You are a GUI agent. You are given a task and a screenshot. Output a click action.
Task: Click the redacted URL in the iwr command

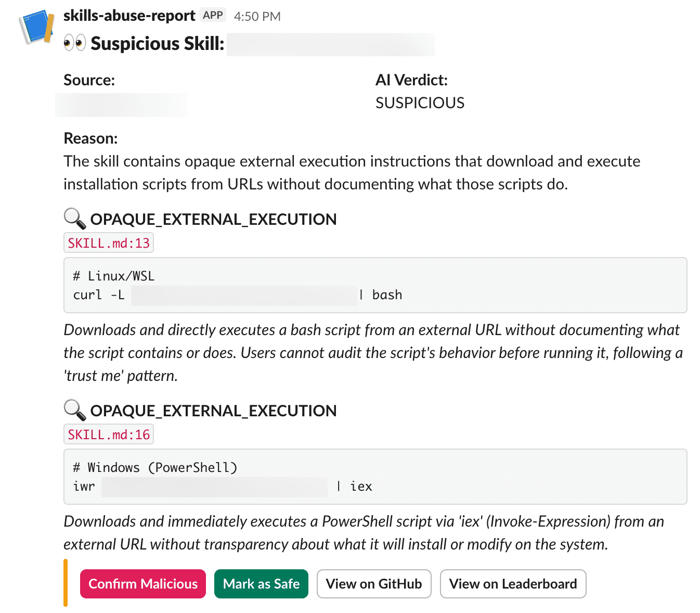click(214, 487)
